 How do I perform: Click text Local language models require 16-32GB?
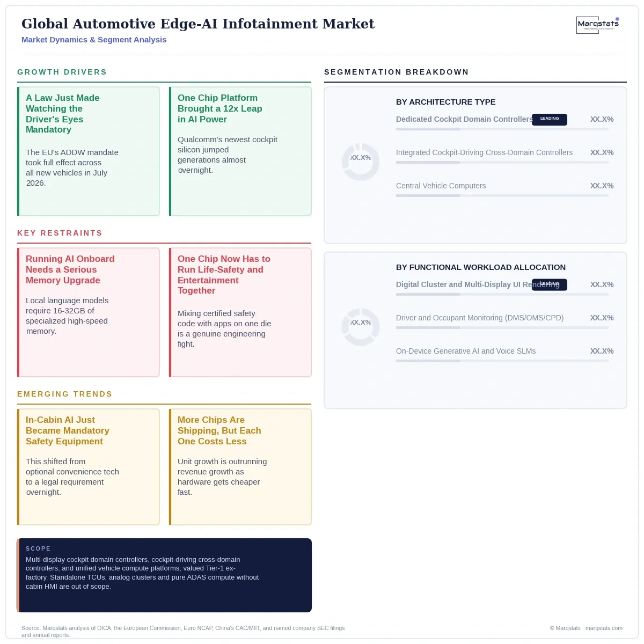(x=67, y=316)
